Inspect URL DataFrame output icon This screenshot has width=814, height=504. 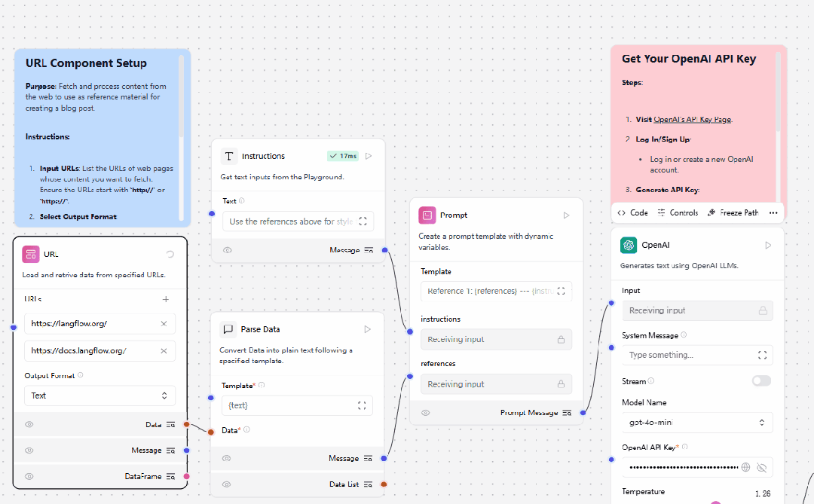(x=171, y=476)
